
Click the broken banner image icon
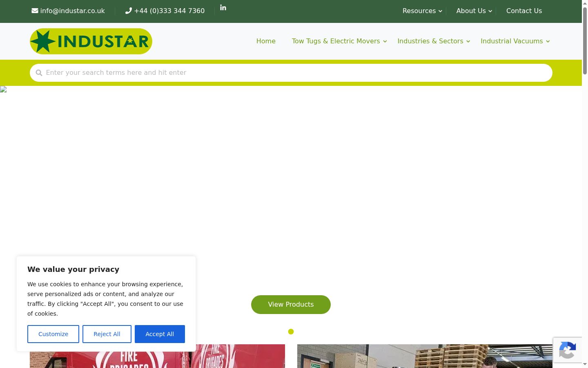pos(3,90)
